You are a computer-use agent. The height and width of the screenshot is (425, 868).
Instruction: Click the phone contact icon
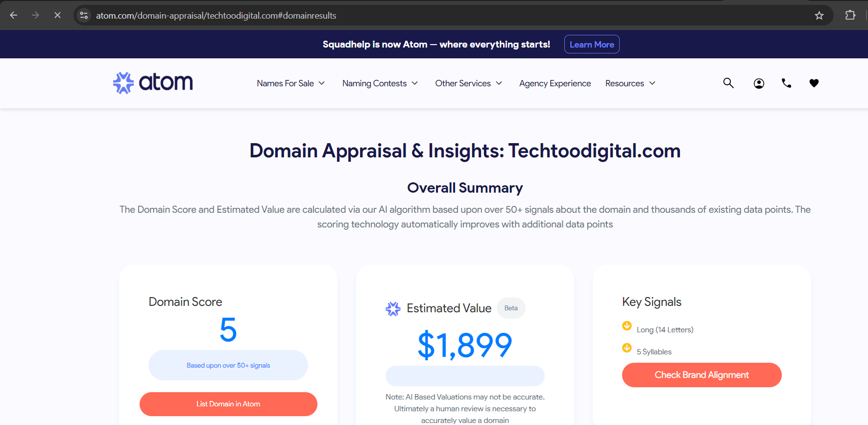[x=786, y=83]
